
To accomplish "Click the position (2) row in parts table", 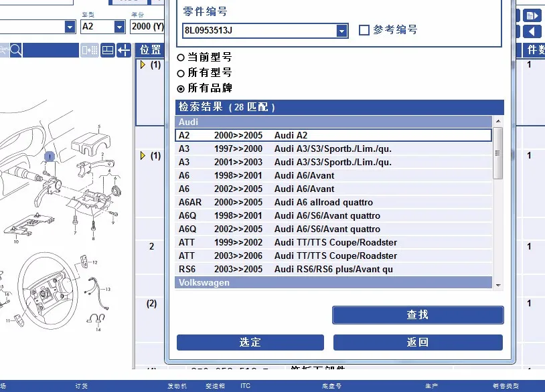I will tap(151, 304).
